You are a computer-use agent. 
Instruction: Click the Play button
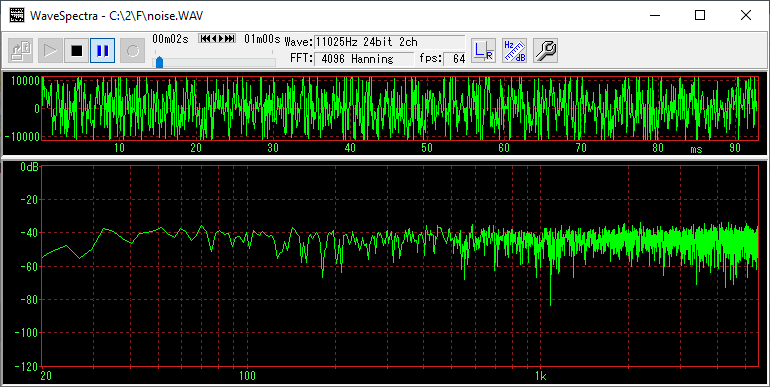(50, 51)
